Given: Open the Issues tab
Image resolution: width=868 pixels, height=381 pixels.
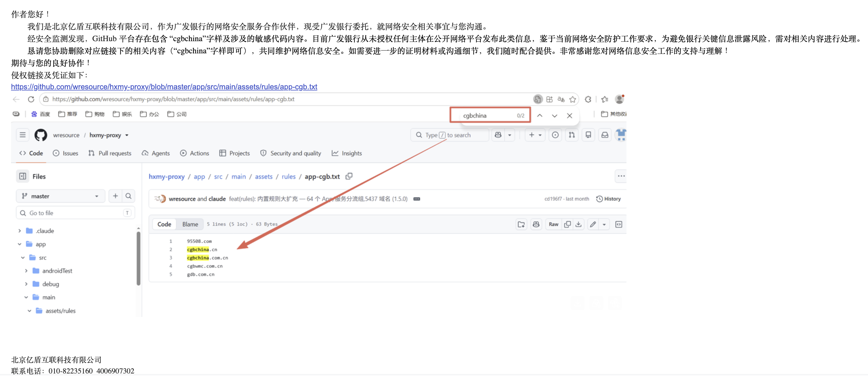Looking at the screenshot, I should click(65, 153).
